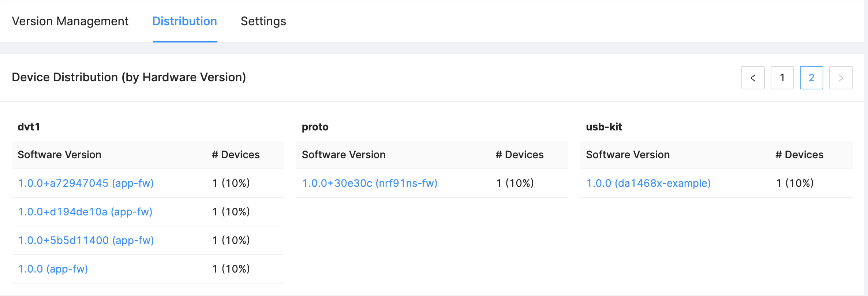Click usb-kit # Devices column header
The image size is (868, 296).
(800, 155)
